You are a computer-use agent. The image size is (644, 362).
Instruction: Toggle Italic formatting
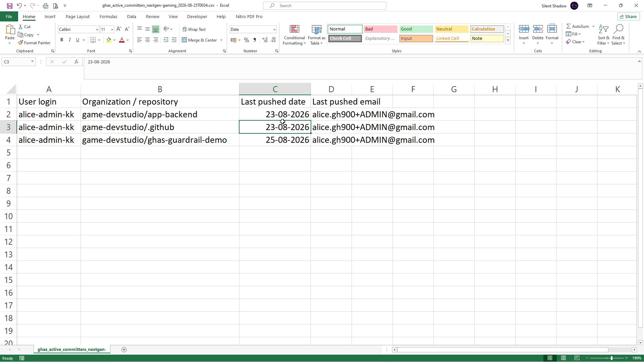click(70, 40)
